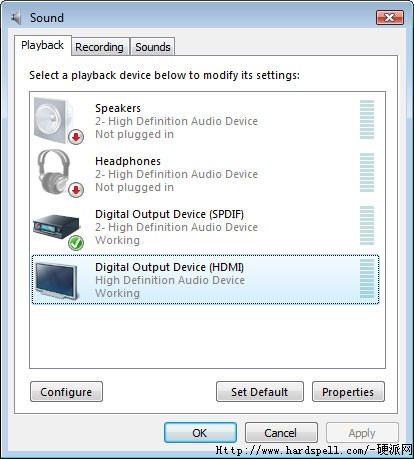
Task: Click "Working" status under HDMI device
Action: coord(117,293)
